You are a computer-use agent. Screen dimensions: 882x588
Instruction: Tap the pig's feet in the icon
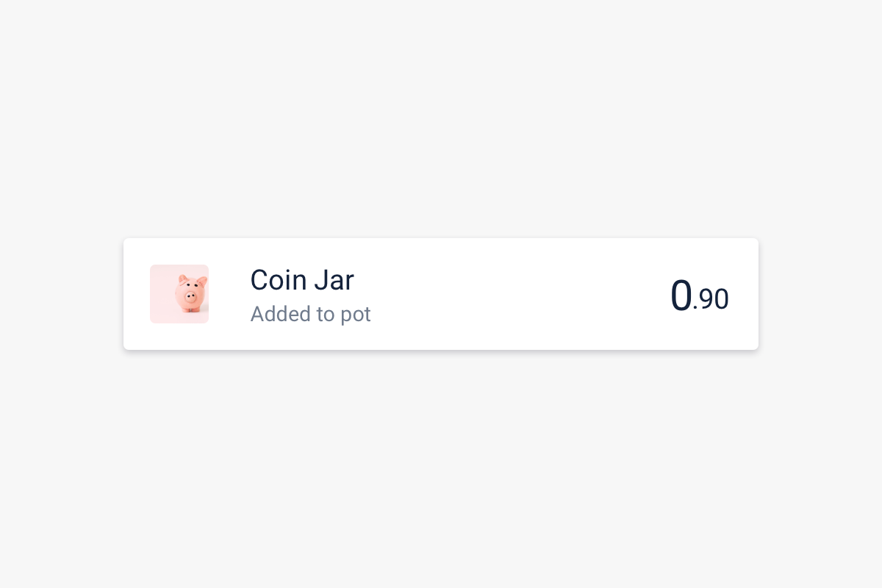click(191, 309)
